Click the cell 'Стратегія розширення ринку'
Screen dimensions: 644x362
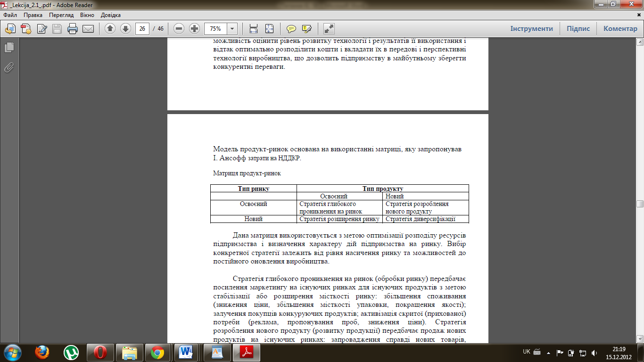click(x=339, y=219)
